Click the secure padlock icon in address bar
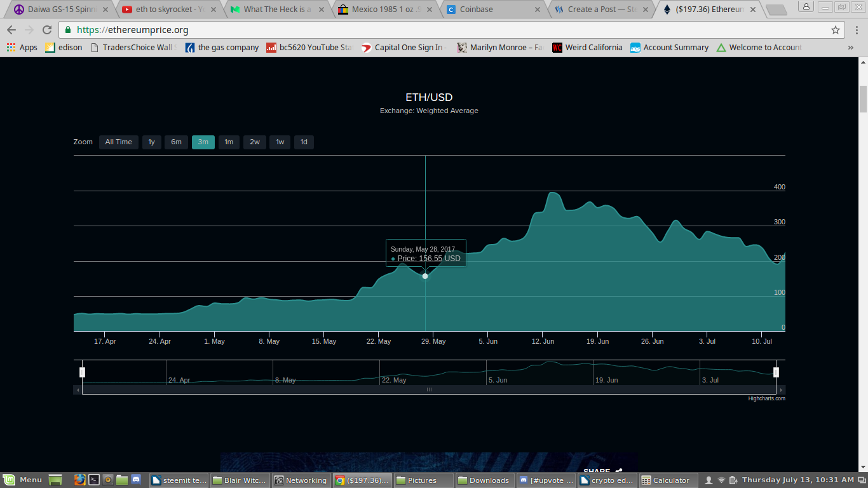The image size is (868, 488). click(x=69, y=30)
